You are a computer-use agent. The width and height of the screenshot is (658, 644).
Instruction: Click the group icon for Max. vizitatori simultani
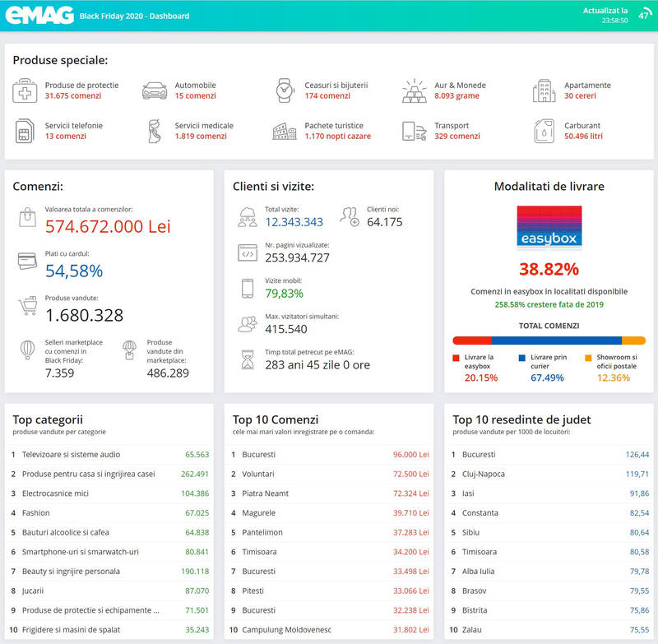point(248,324)
